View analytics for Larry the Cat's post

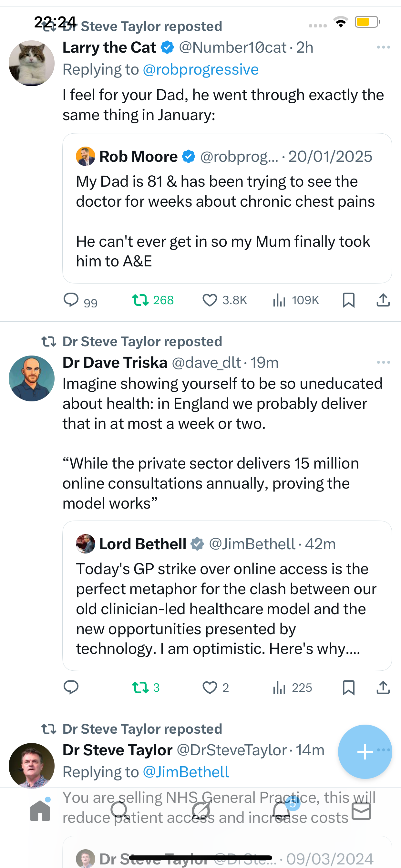tap(279, 300)
